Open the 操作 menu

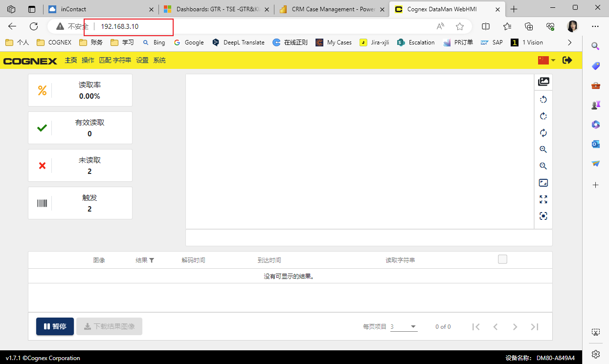click(88, 60)
